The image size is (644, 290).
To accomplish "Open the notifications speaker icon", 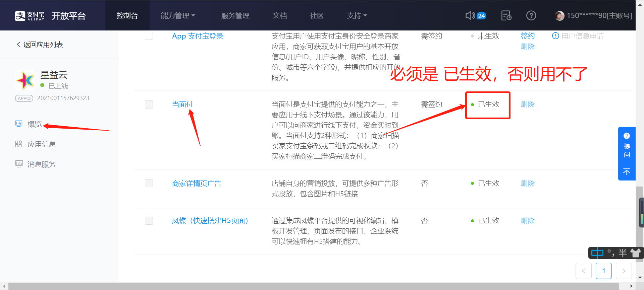I will point(470,15).
